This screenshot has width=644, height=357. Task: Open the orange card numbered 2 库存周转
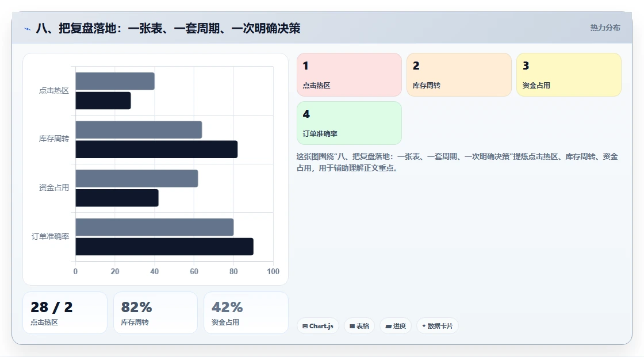point(459,75)
